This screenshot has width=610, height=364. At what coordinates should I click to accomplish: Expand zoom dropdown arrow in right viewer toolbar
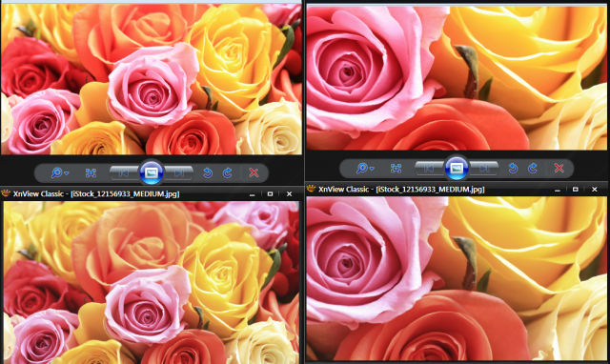[372, 169]
